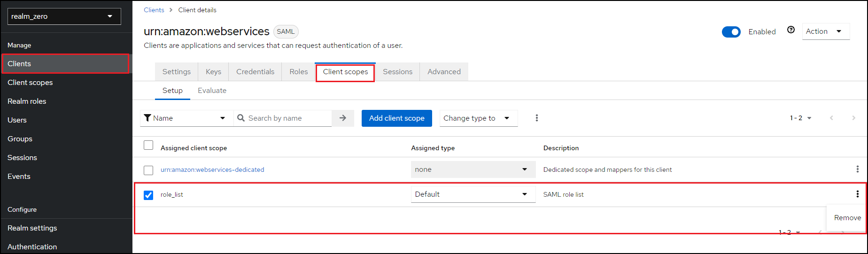Open the Change type to dropdown

click(479, 118)
